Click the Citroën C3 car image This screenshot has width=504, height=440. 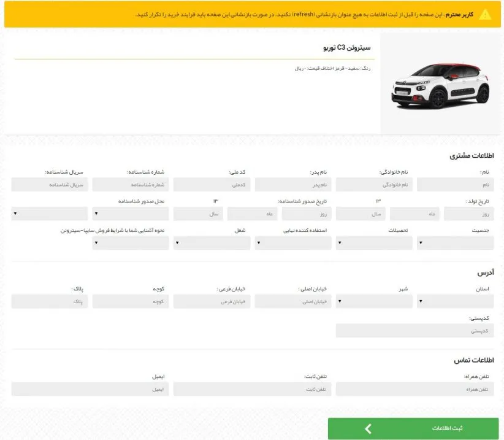[440, 86]
